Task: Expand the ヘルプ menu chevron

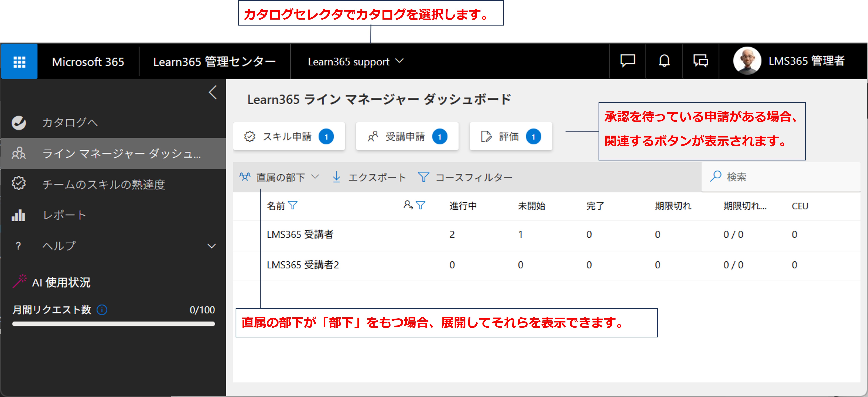Action: pyautogui.click(x=212, y=246)
